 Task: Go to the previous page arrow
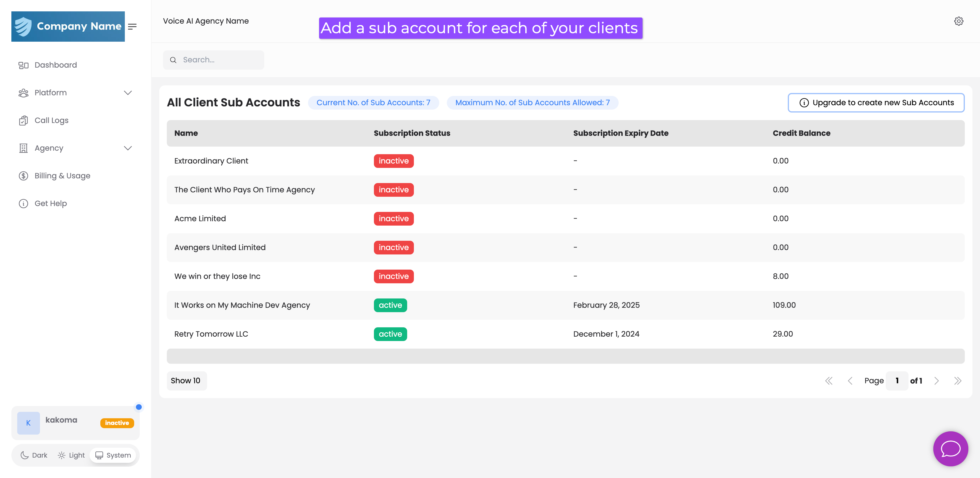[850, 381]
